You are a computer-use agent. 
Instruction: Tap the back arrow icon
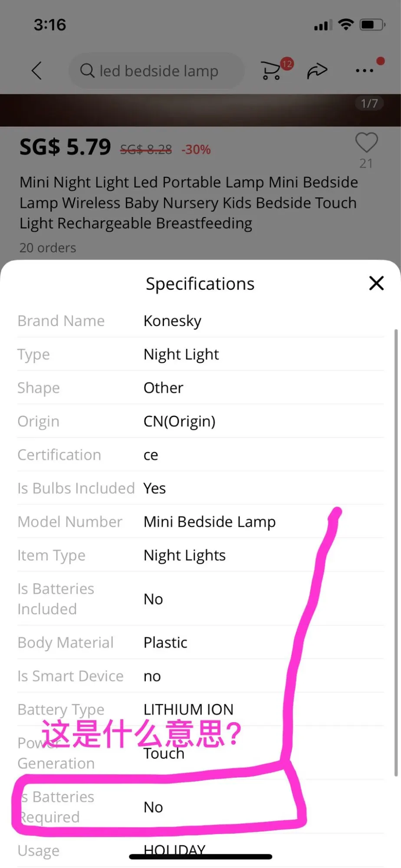point(37,70)
